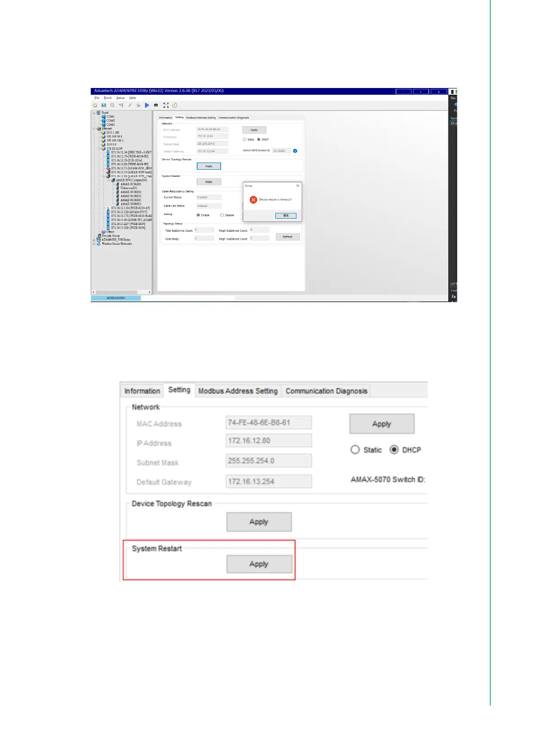
Task: Open the Tools menu
Action: [108, 98]
